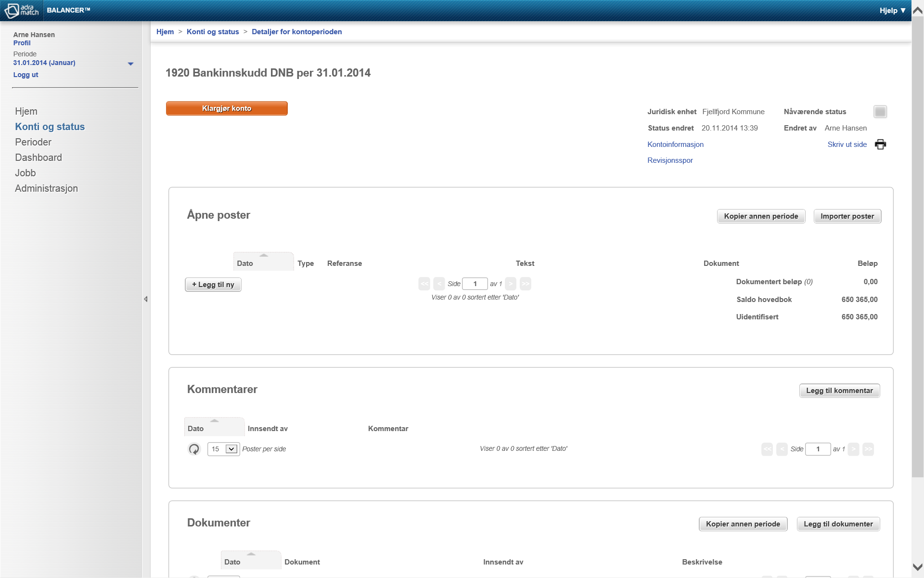Open the Revisjonsspor link
Image resolution: width=924 pixels, height=578 pixels.
coord(670,160)
